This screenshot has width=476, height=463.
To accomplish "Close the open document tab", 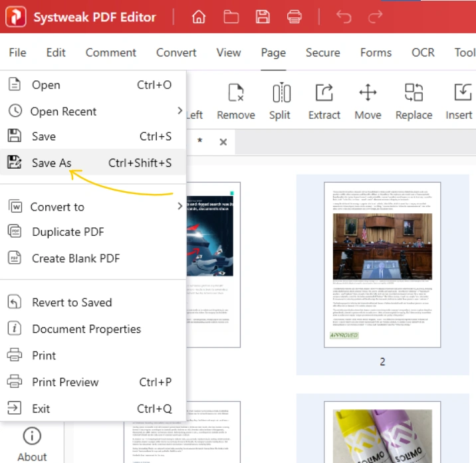I will click(x=223, y=141).
